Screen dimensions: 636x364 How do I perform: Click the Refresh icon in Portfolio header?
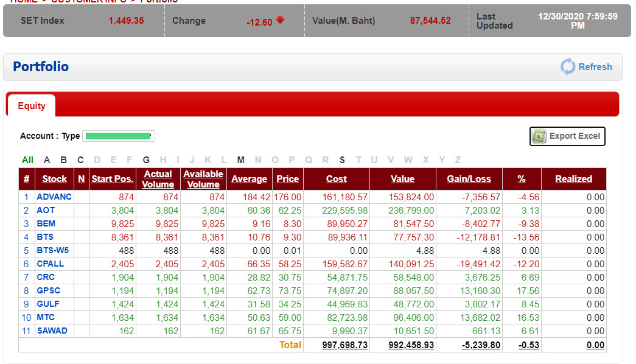(x=568, y=66)
